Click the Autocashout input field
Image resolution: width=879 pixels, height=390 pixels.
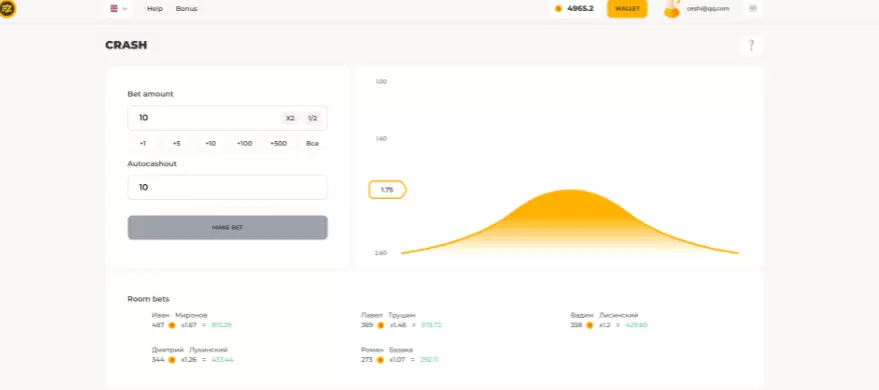[227, 187]
